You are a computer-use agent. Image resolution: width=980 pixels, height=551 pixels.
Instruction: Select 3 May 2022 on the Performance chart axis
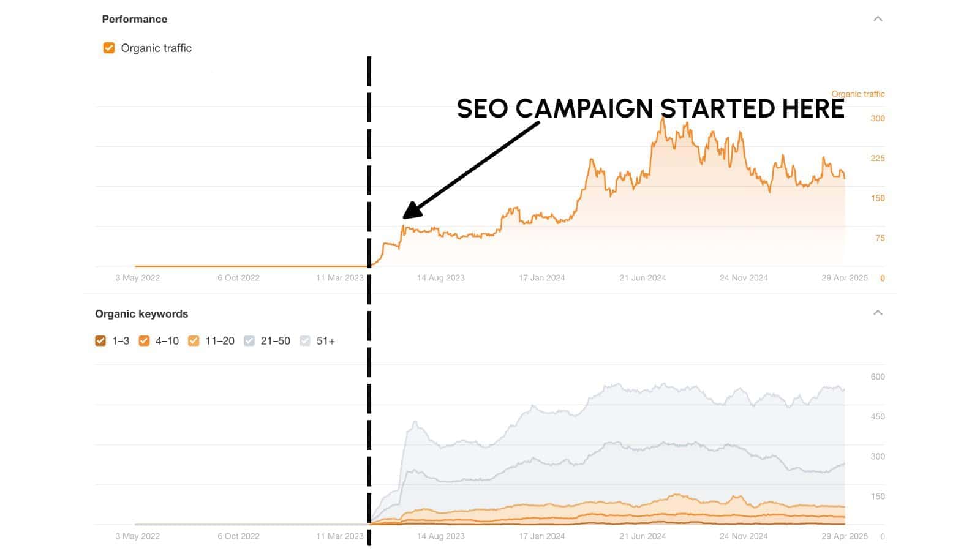pyautogui.click(x=137, y=278)
